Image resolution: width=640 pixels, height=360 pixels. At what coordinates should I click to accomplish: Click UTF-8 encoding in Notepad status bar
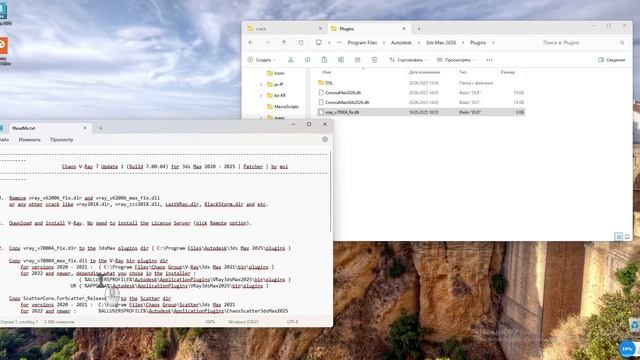pos(293,322)
